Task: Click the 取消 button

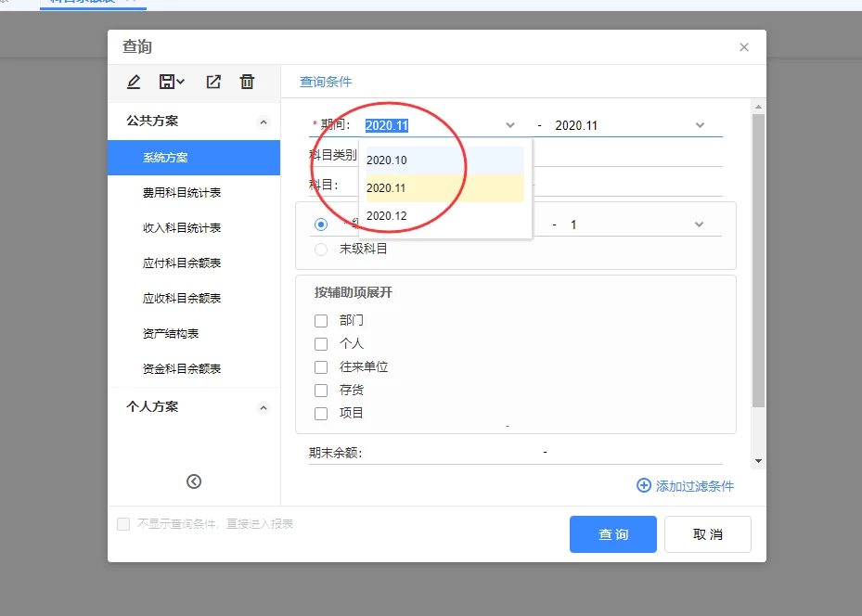Action: (x=708, y=534)
